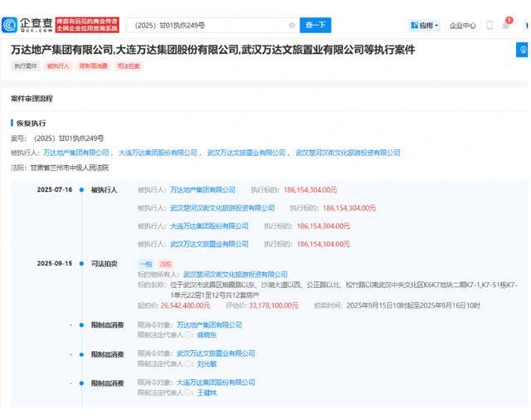Open 万达地产集团有限公司 in 2025-07-16 entry
This screenshot has width=531, height=420.
point(202,190)
